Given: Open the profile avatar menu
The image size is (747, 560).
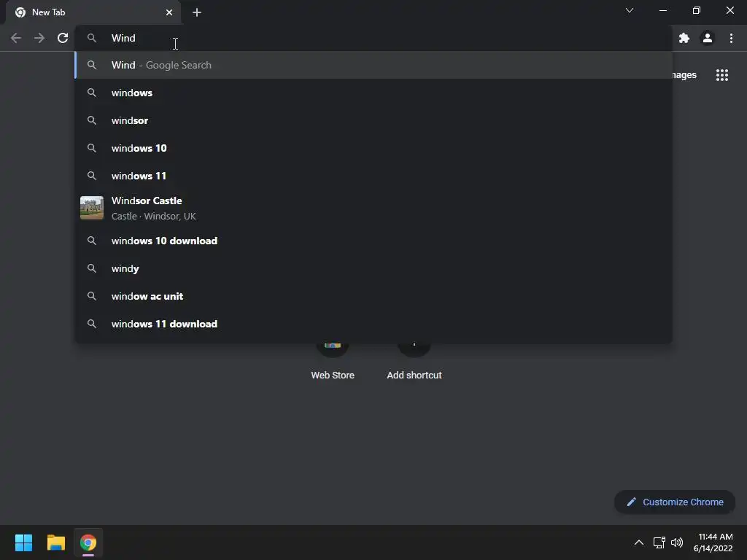Looking at the screenshot, I should 708,38.
